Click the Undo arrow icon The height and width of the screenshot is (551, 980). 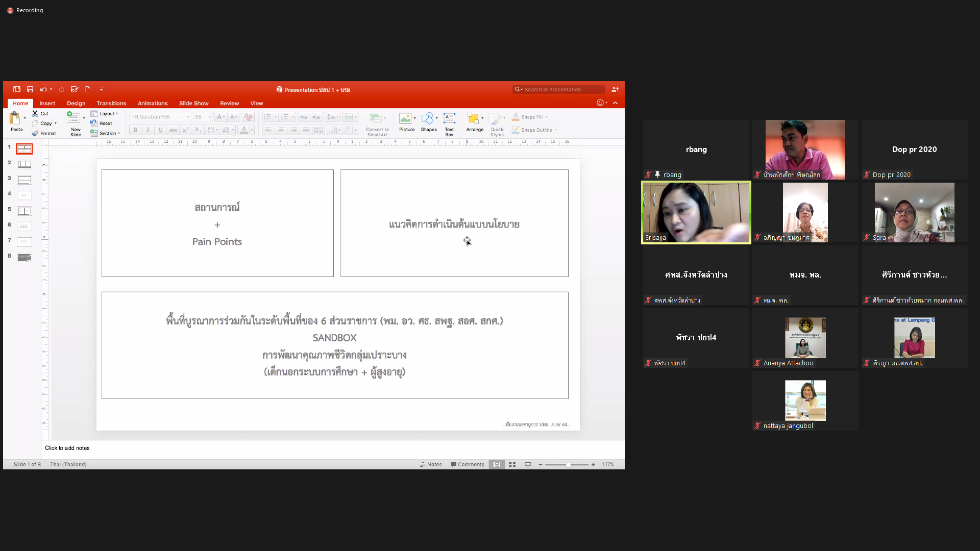click(43, 89)
